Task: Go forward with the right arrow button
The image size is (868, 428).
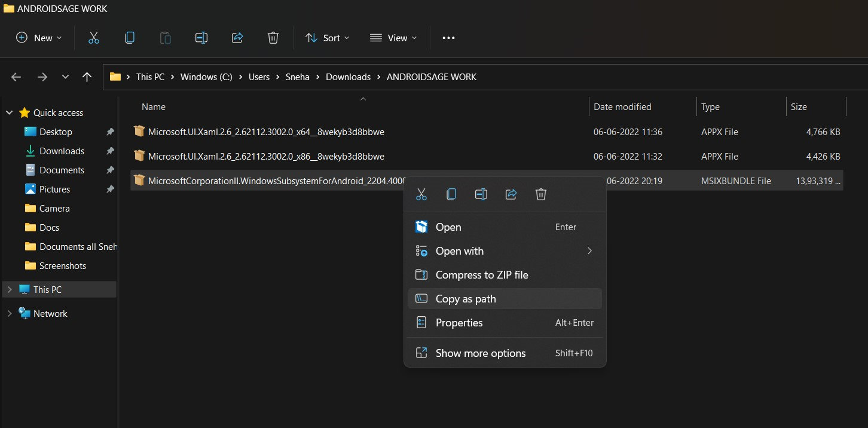Action: 42,77
